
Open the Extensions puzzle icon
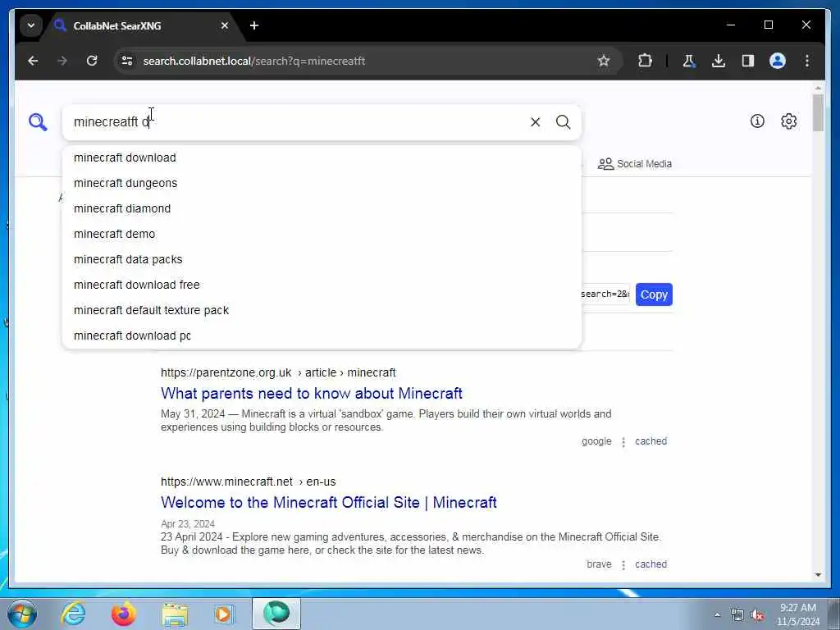645,61
